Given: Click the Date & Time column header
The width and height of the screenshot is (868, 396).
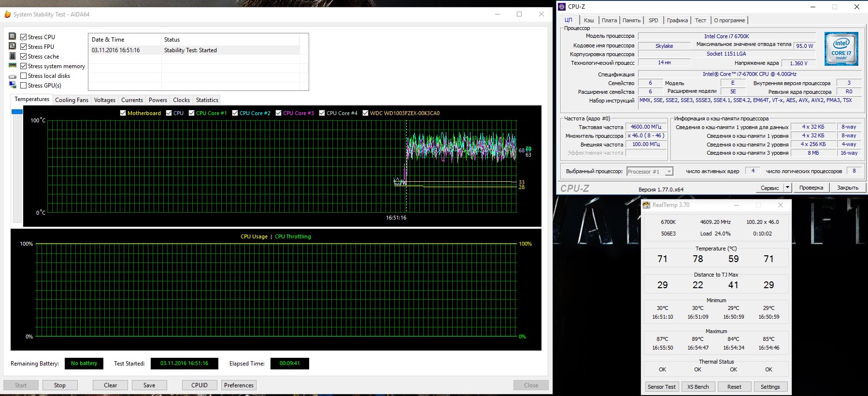Looking at the screenshot, I should (x=125, y=40).
